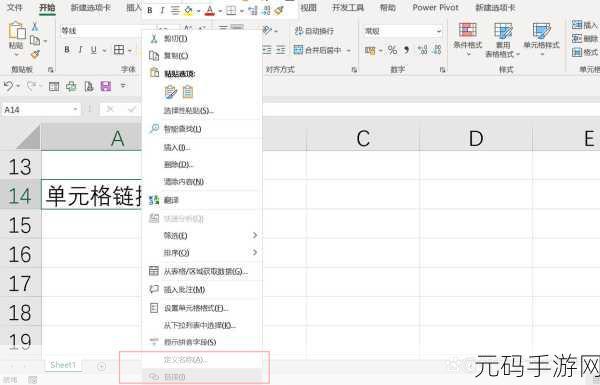This screenshot has height=385, width=600.
Task: Choose 复制(C) in the context menu
Action: click(x=202, y=56)
